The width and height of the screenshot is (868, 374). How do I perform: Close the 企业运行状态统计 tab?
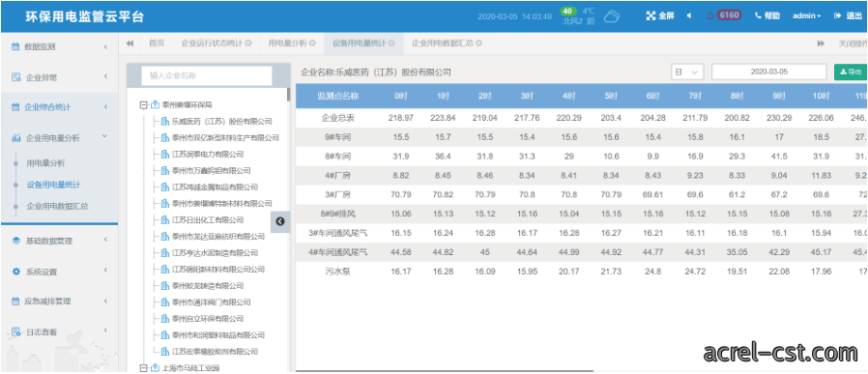tap(248, 43)
